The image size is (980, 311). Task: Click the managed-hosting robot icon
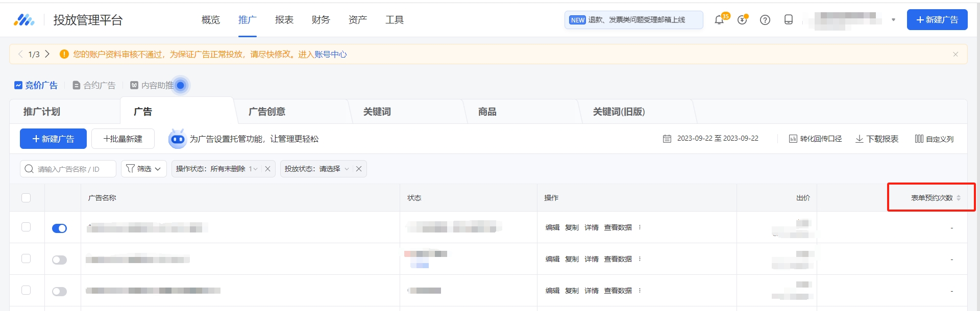[178, 139]
